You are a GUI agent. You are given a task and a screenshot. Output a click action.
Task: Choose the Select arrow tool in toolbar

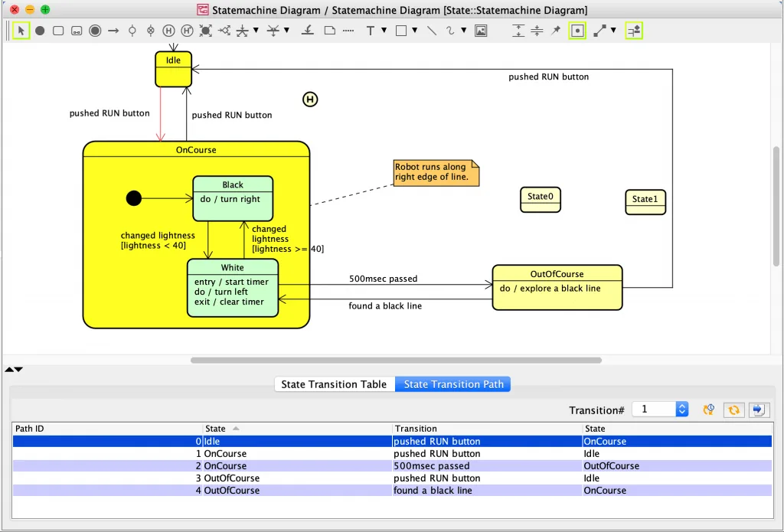click(21, 31)
